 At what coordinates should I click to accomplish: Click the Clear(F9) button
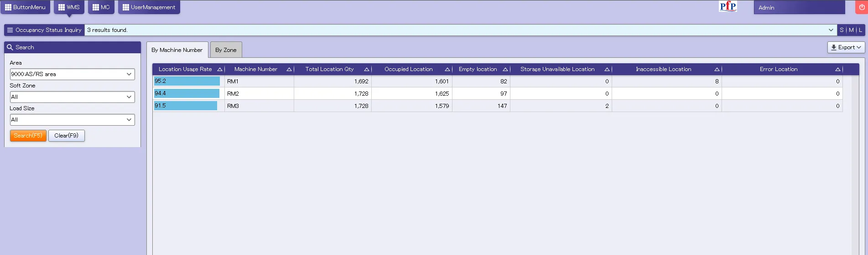(67, 136)
